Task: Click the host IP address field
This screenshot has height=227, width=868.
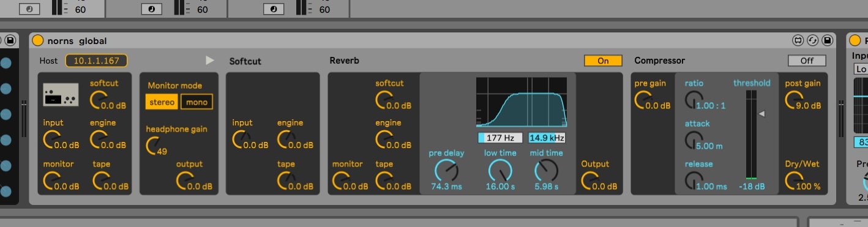Action: (97, 61)
